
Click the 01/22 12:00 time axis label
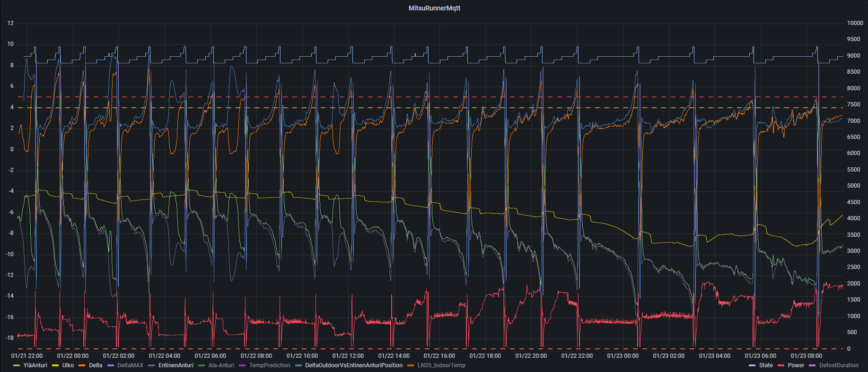point(348,356)
